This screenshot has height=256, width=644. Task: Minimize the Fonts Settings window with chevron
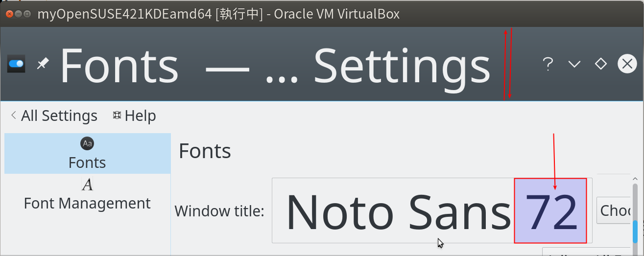tap(574, 64)
